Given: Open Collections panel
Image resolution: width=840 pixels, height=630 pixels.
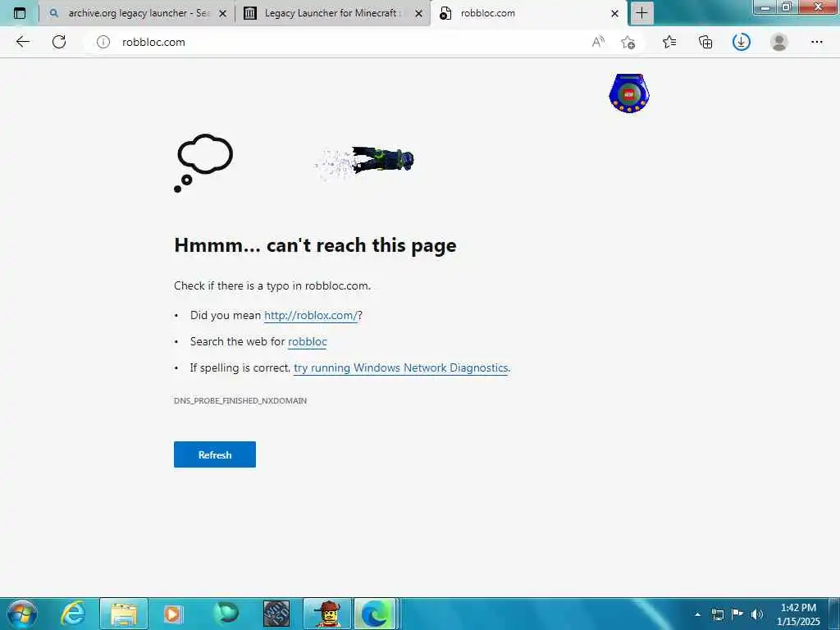Looking at the screenshot, I should click(705, 42).
